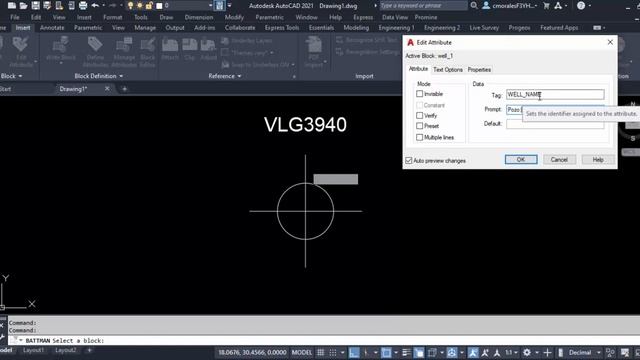Click Cancel in Edit Attribute dialog
640x360 pixels.
coord(559,160)
